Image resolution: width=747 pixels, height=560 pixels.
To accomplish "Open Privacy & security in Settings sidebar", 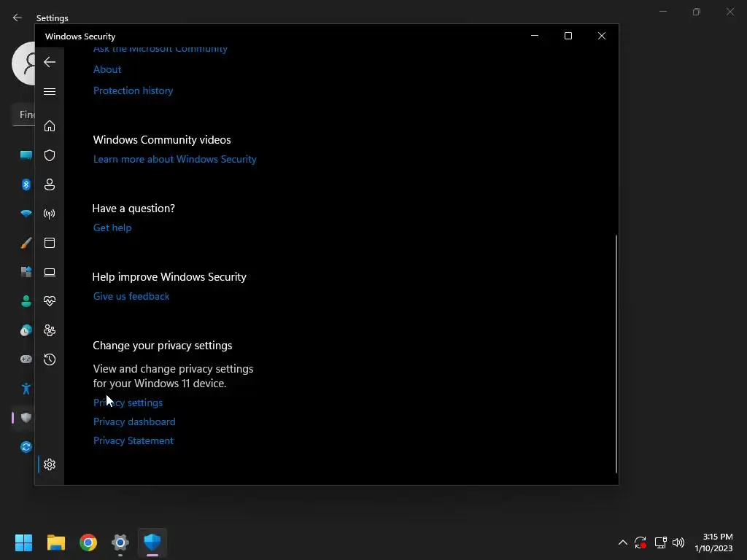I will click(x=26, y=418).
